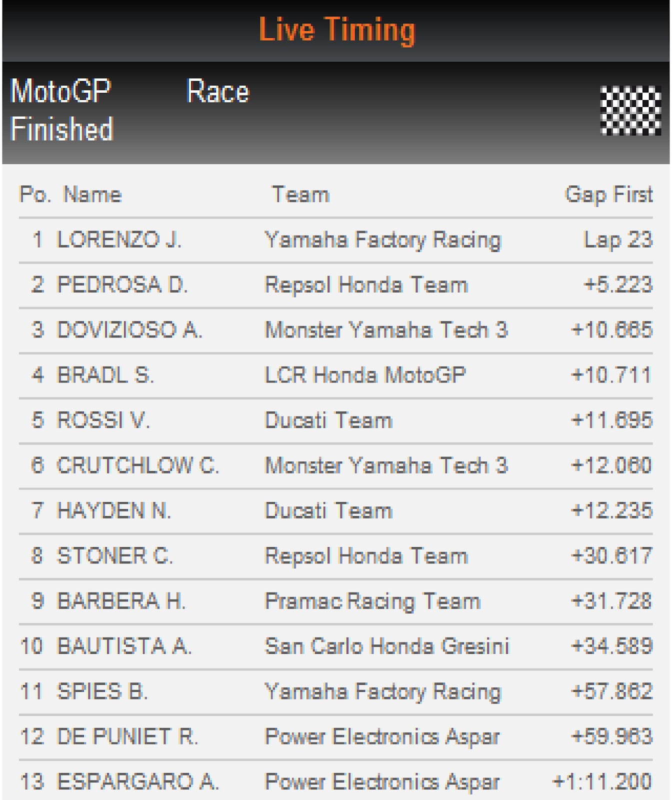Click the Name column header

coord(92,194)
